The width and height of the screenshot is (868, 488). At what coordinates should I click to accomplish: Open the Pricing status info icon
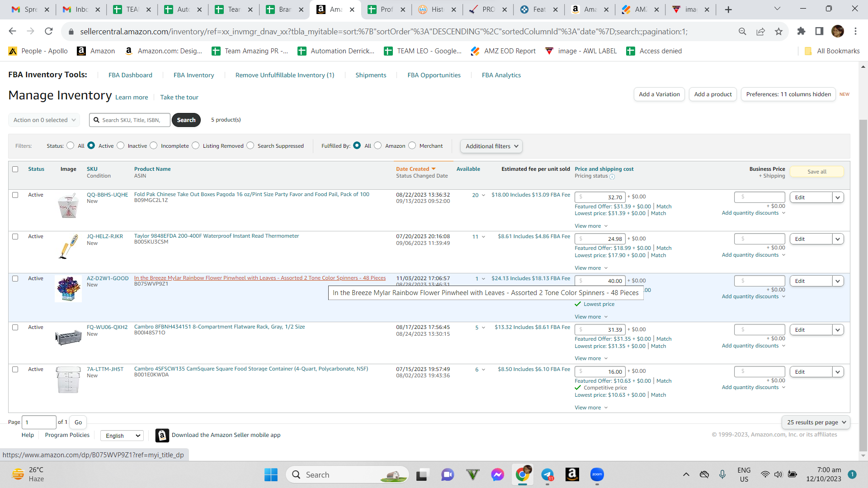tap(612, 177)
